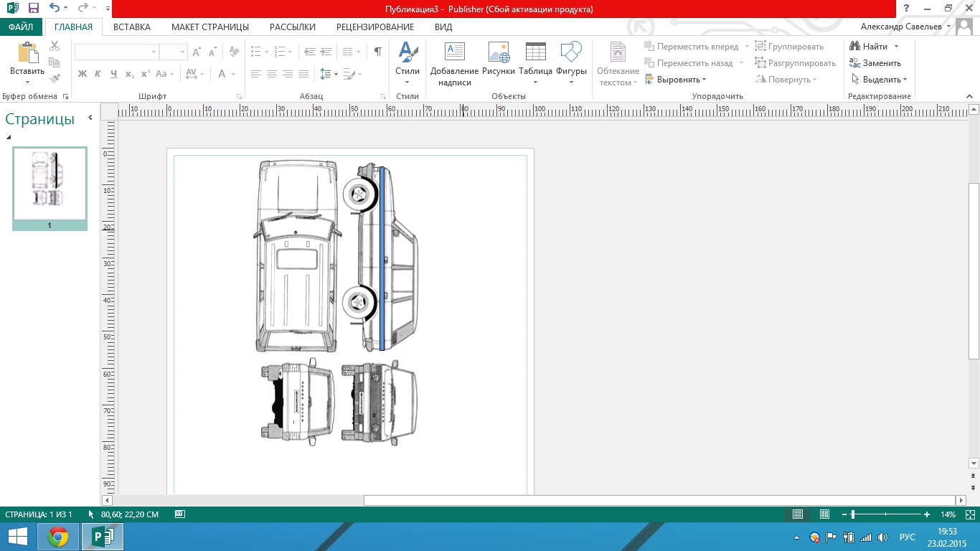Center the text alignment
Screen dimensions: 980x551
(x=272, y=74)
